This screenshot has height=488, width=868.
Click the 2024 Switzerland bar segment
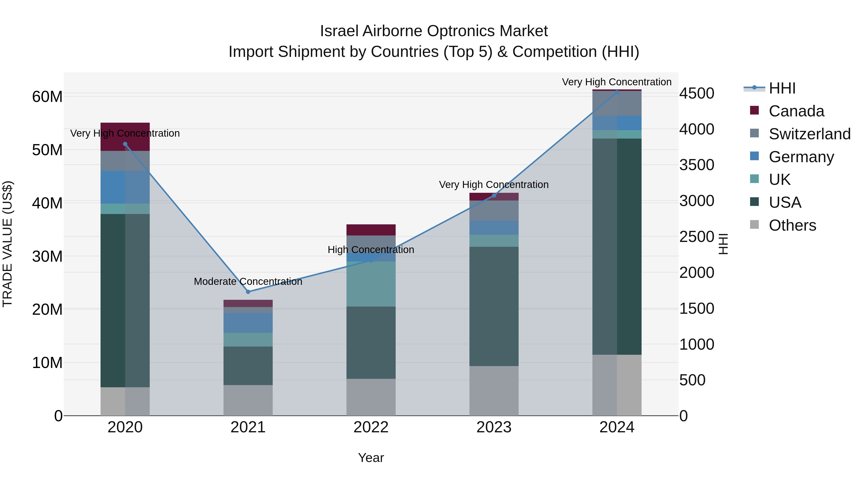tap(617, 103)
